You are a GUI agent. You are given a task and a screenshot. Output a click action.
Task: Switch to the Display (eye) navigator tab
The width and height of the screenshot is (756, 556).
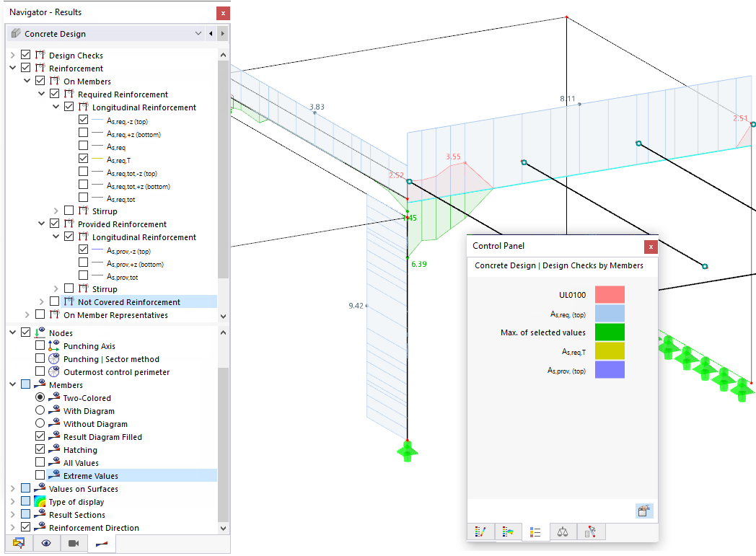point(46,543)
